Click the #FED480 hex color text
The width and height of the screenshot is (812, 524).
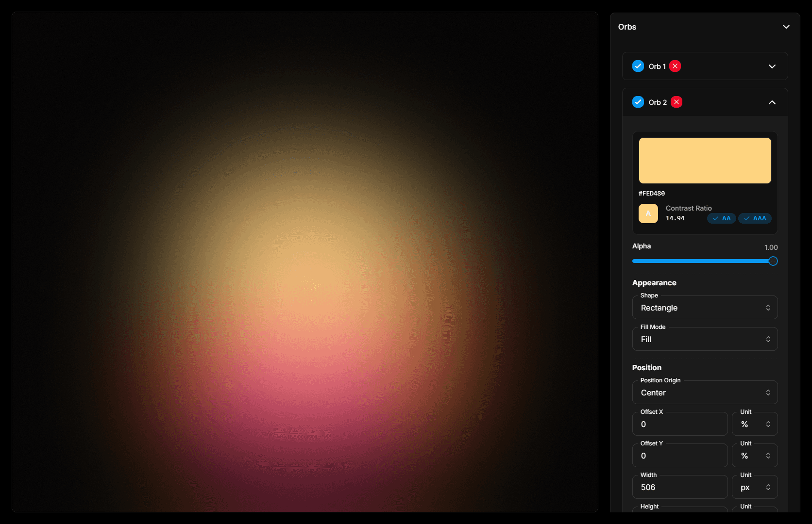[652, 193]
